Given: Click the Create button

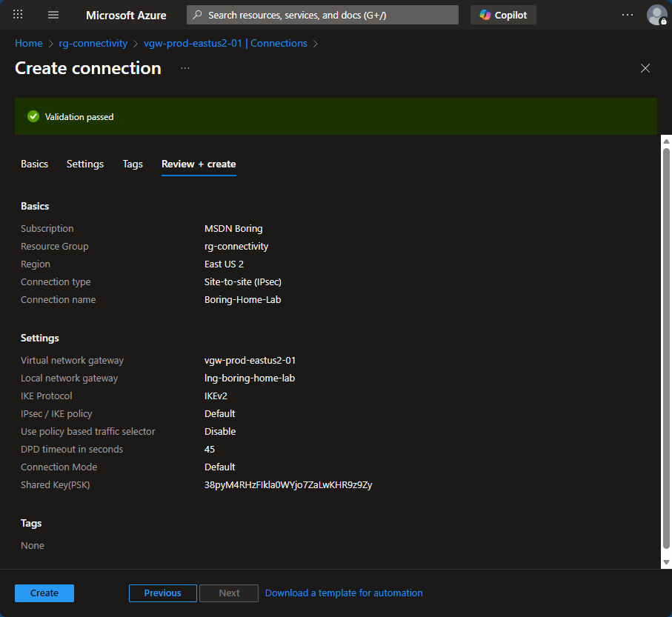Looking at the screenshot, I should pyautogui.click(x=44, y=593).
